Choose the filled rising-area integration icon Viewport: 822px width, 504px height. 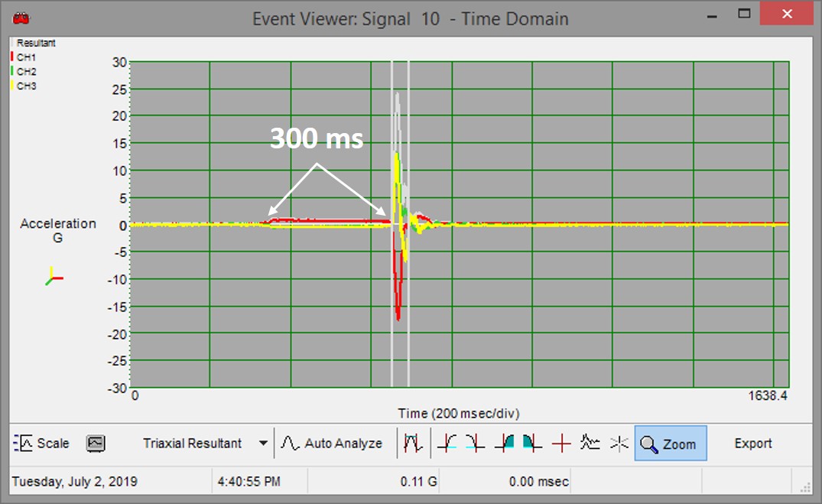tap(505, 443)
